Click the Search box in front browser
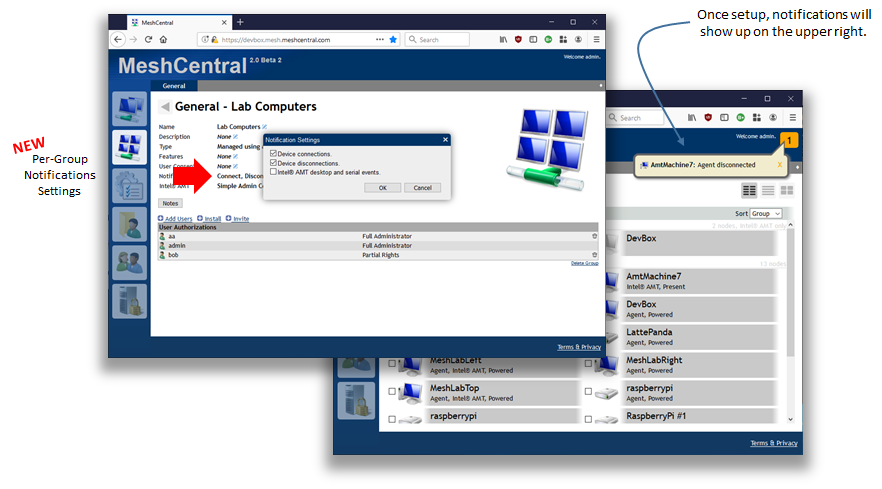882x489 pixels. 437,39
